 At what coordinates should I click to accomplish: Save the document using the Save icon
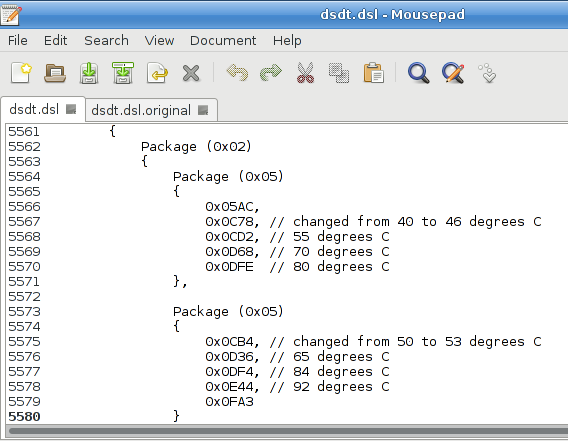[x=89, y=73]
